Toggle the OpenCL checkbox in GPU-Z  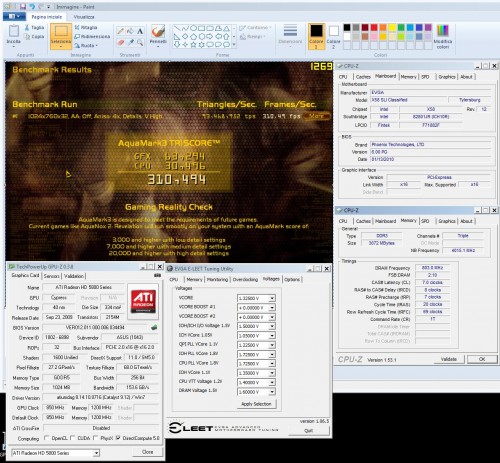coord(47,438)
